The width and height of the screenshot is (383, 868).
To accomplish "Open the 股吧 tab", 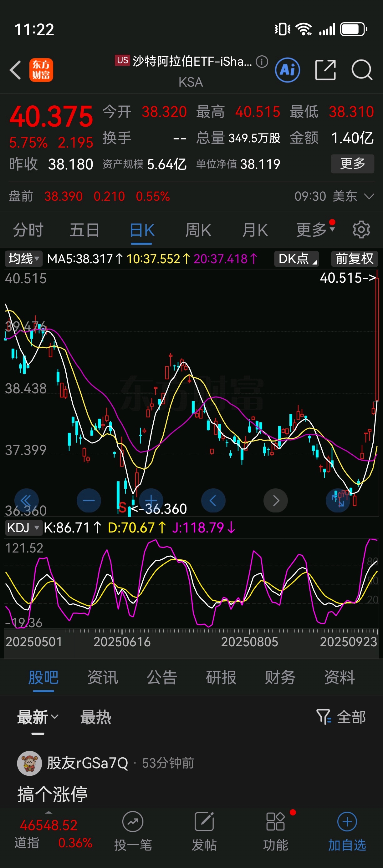I will pos(43,677).
